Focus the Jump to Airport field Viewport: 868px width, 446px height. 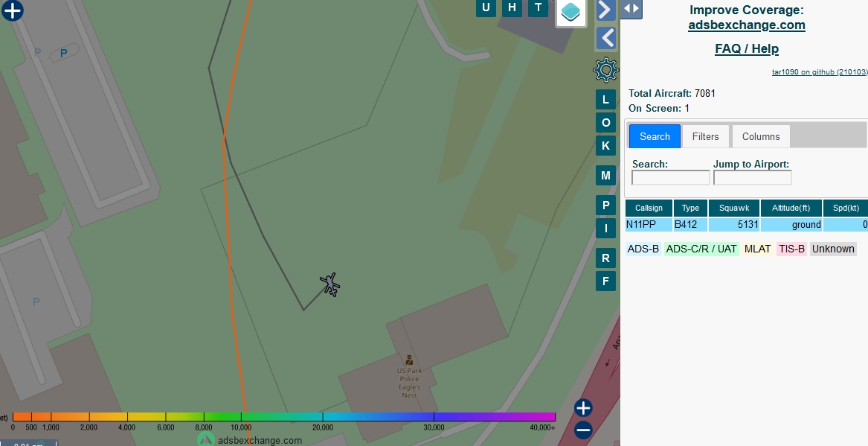tap(752, 177)
